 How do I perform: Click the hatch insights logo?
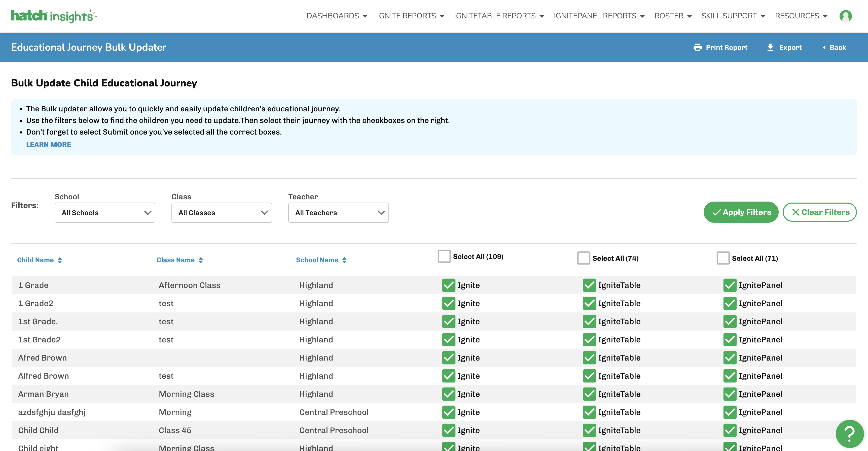click(x=54, y=16)
